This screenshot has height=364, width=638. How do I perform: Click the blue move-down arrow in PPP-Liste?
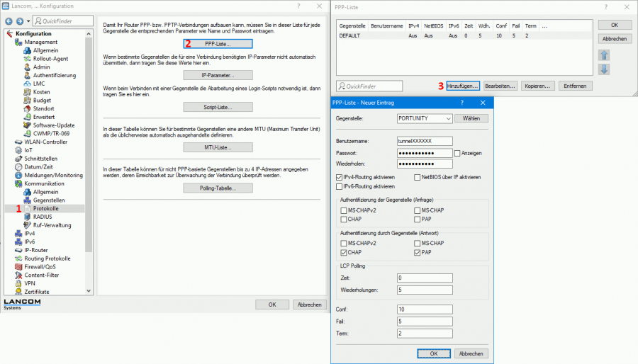click(x=604, y=69)
